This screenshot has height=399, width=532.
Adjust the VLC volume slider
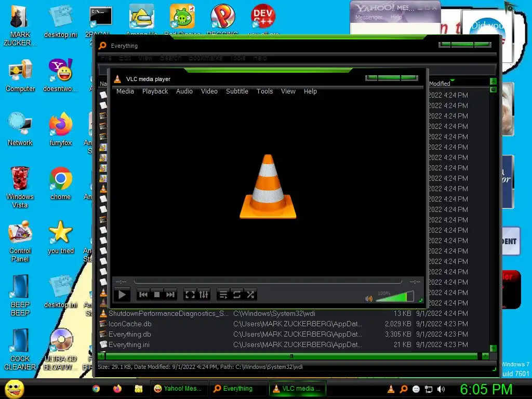(x=395, y=297)
